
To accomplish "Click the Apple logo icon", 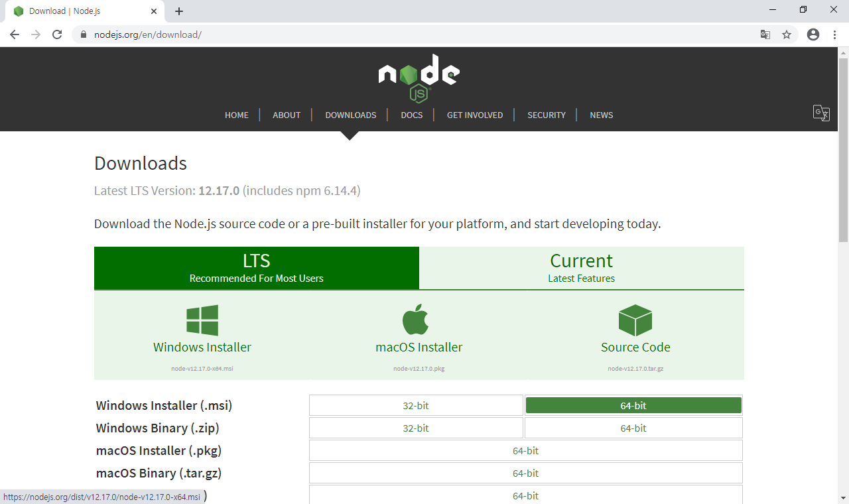I will 416,319.
